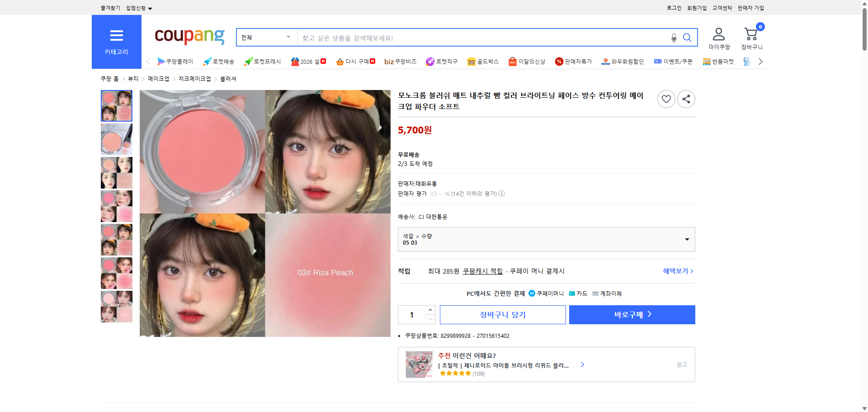The image size is (868, 412).
Task: Open the 혜택보기 benefits link
Action: [x=675, y=271]
